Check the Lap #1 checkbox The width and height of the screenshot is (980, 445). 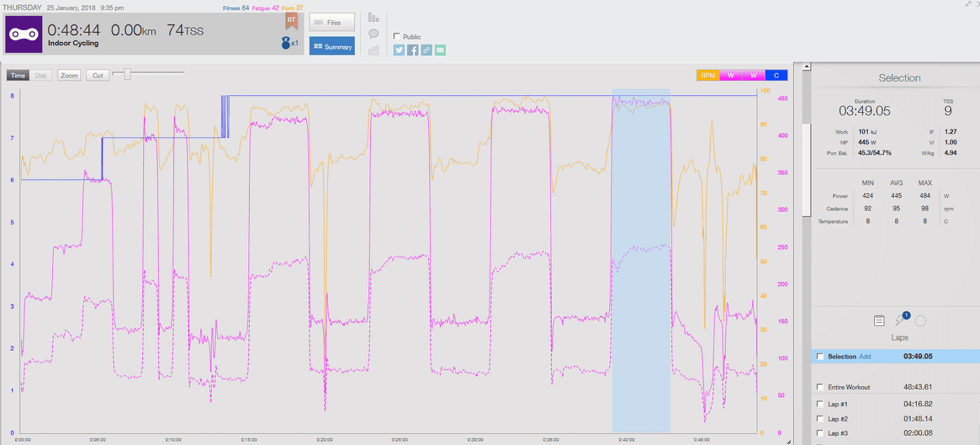(x=820, y=404)
